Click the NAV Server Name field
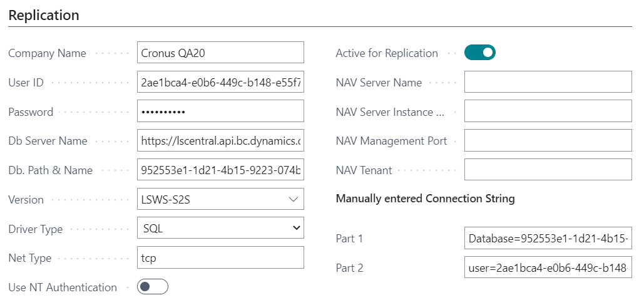 (x=548, y=82)
